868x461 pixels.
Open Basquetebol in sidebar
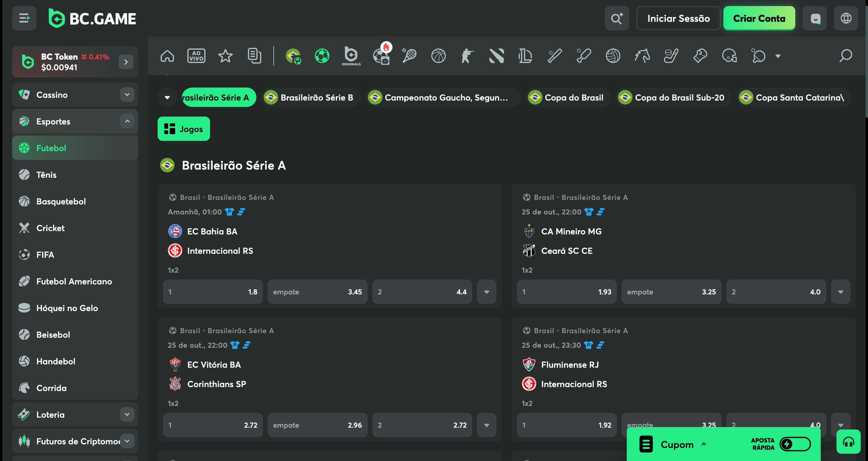[x=75, y=201]
